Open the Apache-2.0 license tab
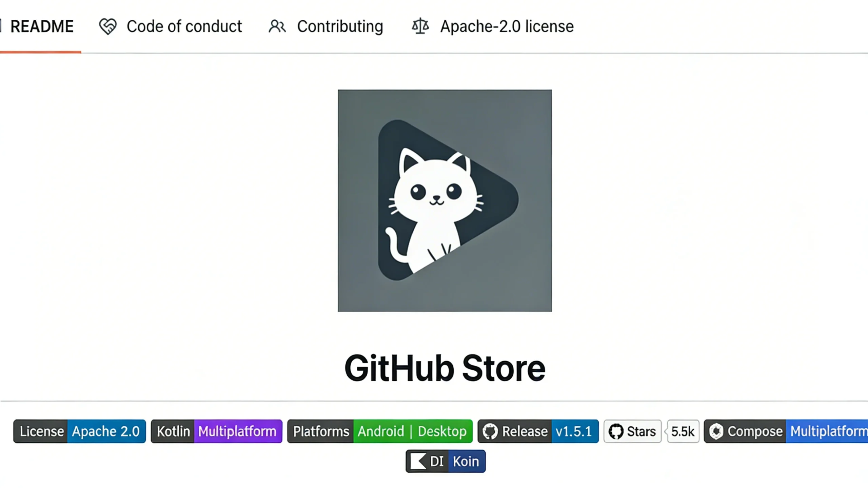868x488 pixels. point(507,26)
